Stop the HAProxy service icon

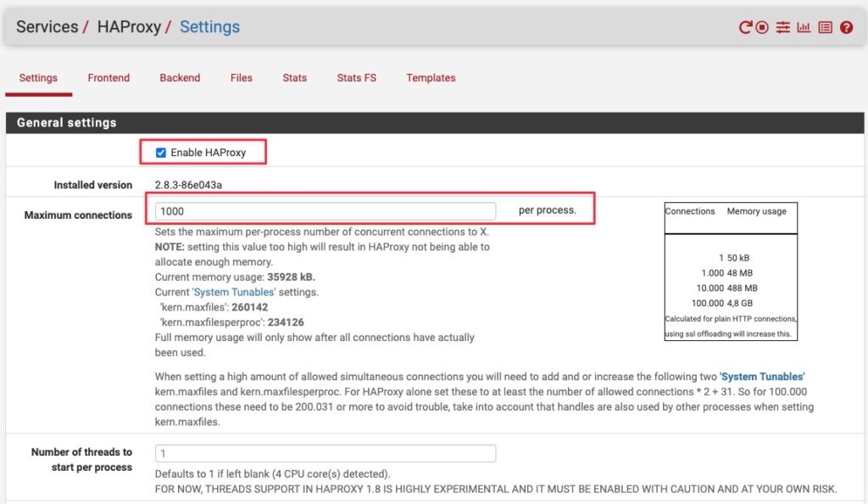(x=762, y=27)
